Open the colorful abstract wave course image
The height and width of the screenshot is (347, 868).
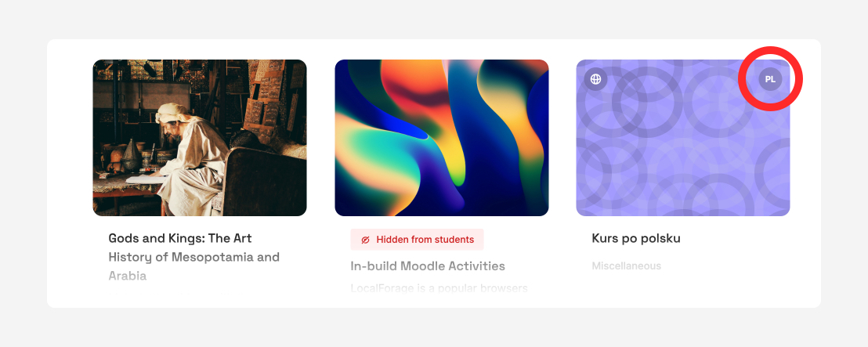tap(442, 138)
